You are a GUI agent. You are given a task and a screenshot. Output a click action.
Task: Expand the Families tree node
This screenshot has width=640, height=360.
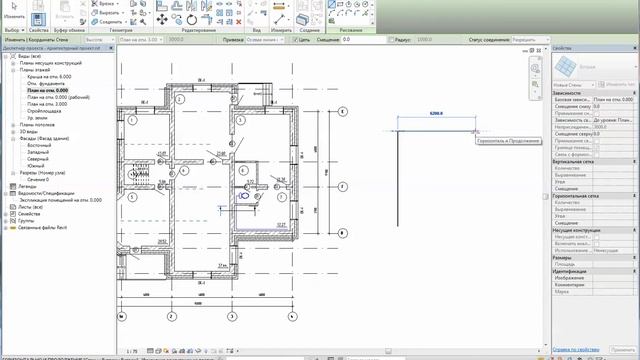[x=6, y=214]
